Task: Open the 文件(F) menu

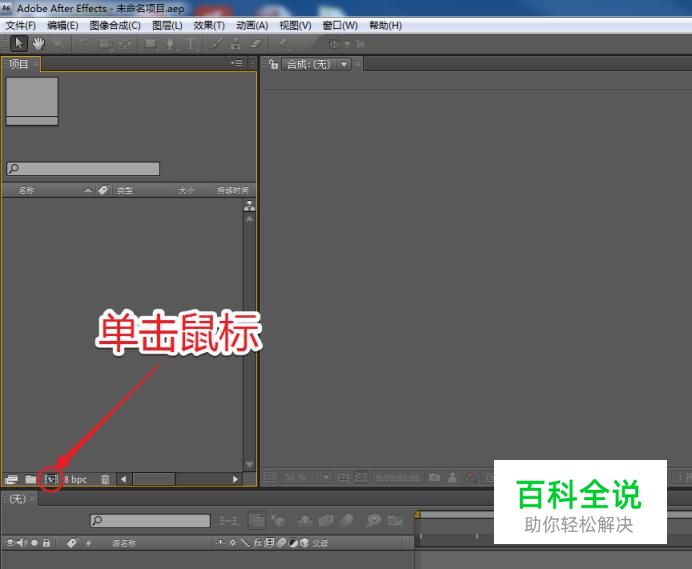Action: pyautogui.click(x=20, y=26)
